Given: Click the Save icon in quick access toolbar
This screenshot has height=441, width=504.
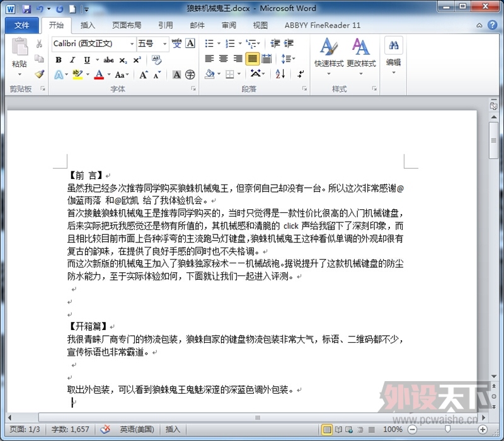Looking at the screenshot, I should (26, 9).
